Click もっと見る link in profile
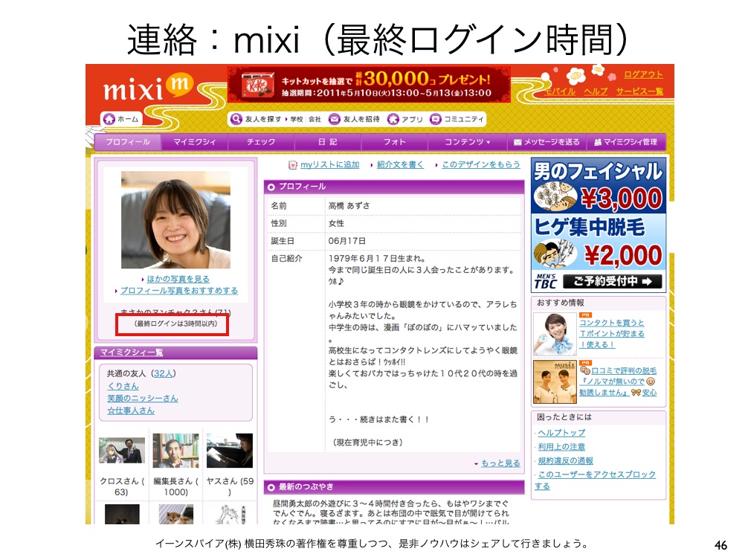748x560 pixels. [x=500, y=463]
